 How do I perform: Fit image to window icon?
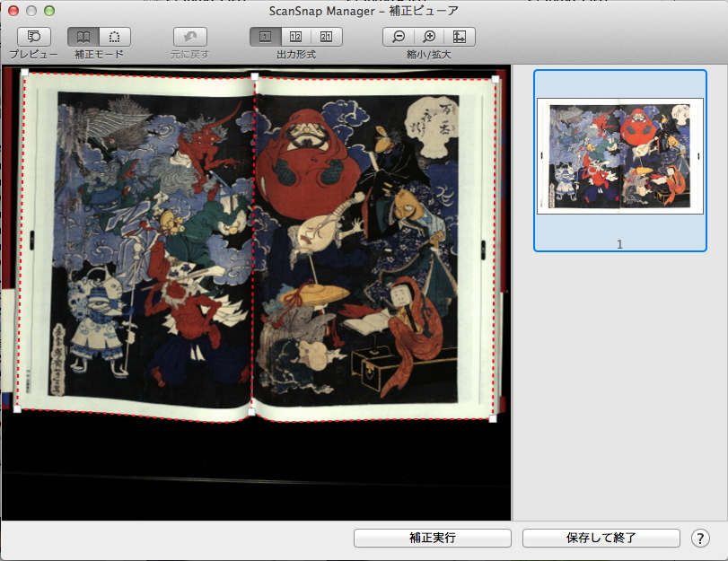tap(460, 37)
